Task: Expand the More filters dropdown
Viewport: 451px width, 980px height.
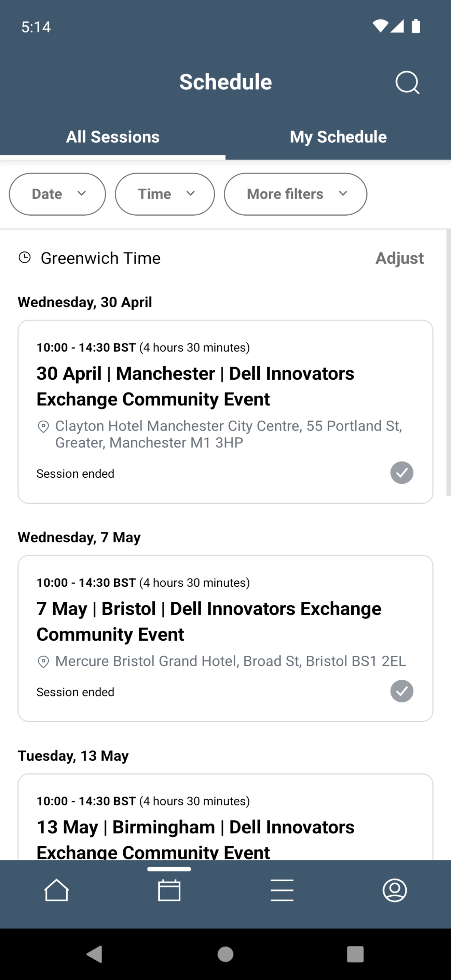Action: coord(296,194)
